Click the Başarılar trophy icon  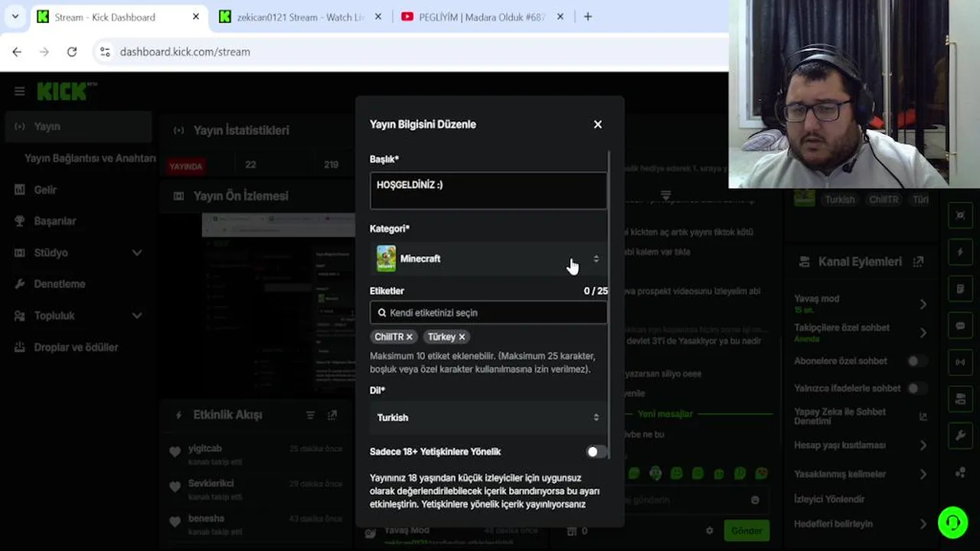click(20, 221)
